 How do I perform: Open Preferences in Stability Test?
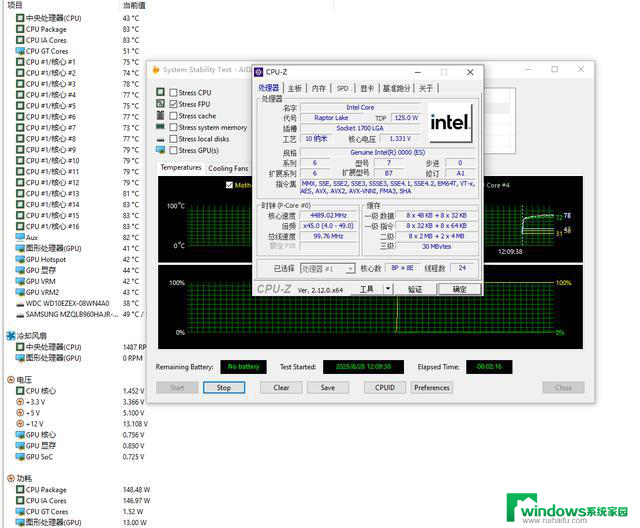[x=432, y=388]
